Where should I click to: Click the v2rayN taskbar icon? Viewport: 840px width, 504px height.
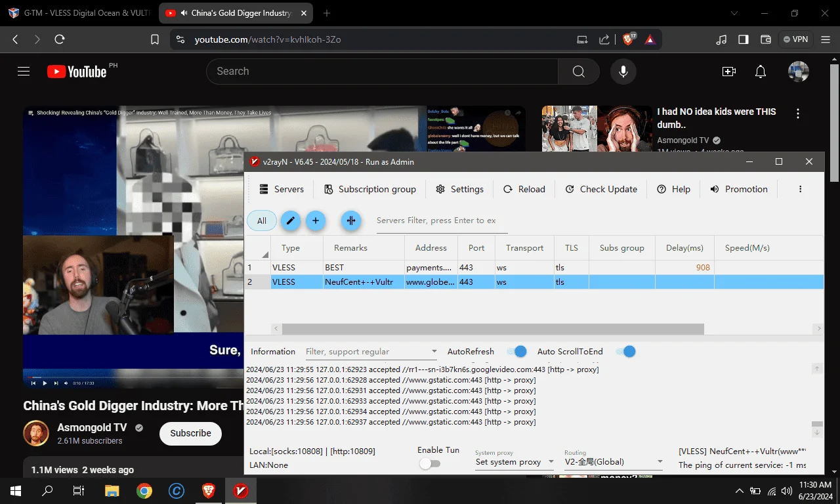tap(241, 490)
